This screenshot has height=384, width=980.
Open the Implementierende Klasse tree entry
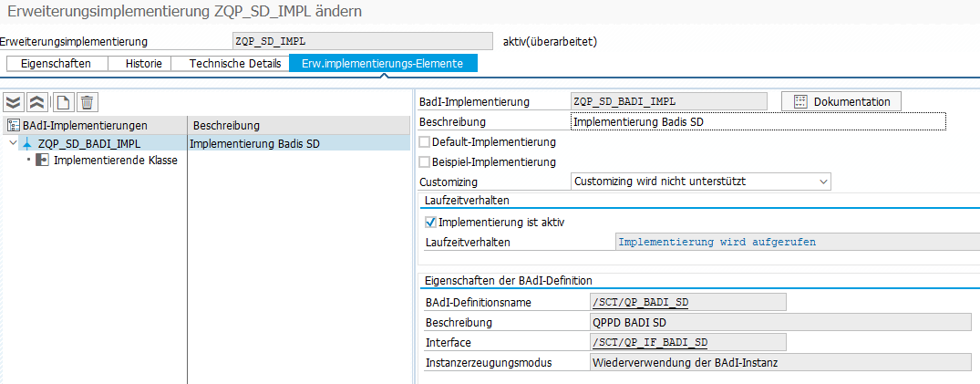tap(116, 161)
